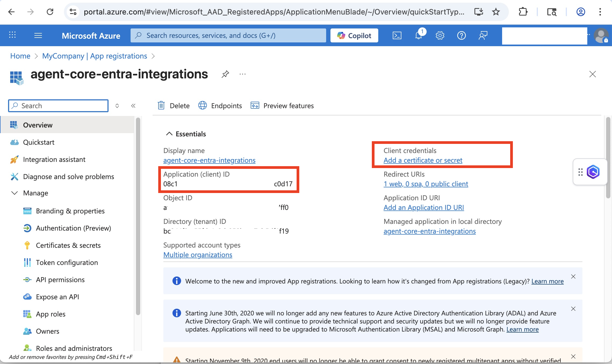Click Learn more in the ADAL banner
The height and width of the screenshot is (364, 612).
[523, 329]
